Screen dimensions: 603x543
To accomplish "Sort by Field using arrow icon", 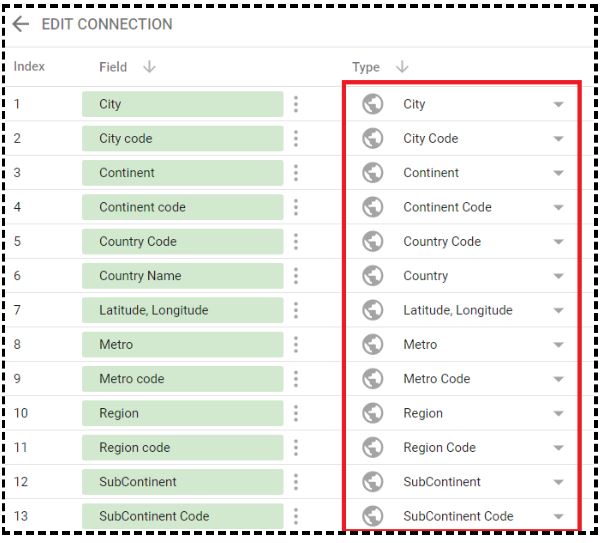I will coord(150,67).
